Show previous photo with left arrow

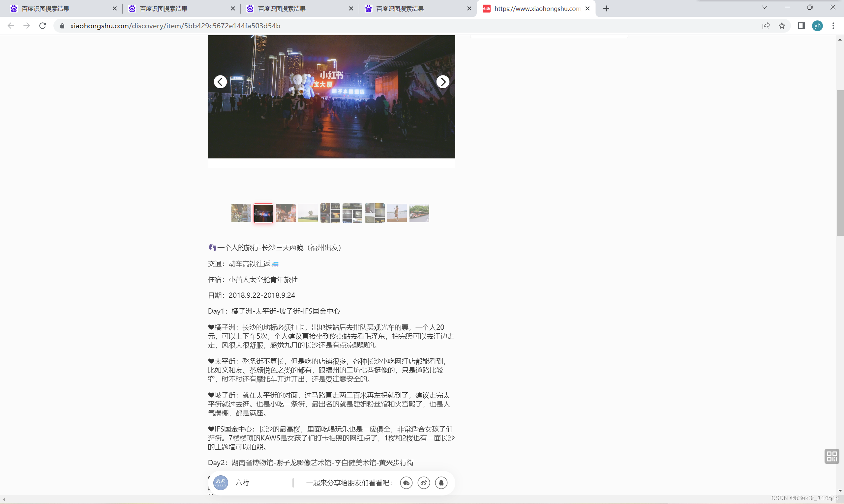pos(220,82)
